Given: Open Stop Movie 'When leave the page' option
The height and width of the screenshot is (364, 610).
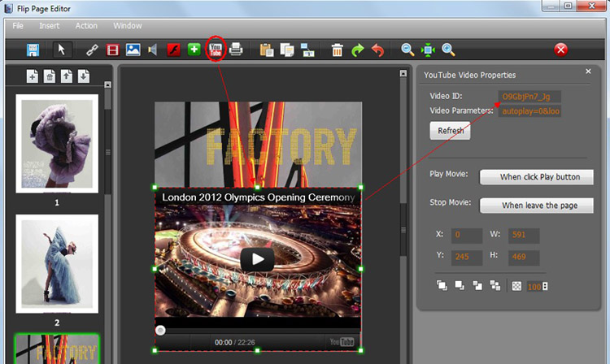Looking at the screenshot, I should point(537,205).
